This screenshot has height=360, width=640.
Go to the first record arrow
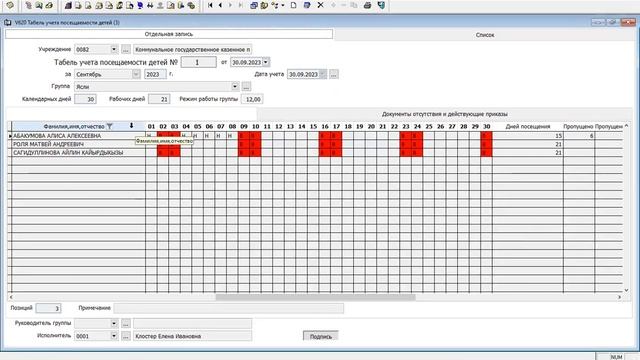click(x=210, y=5)
